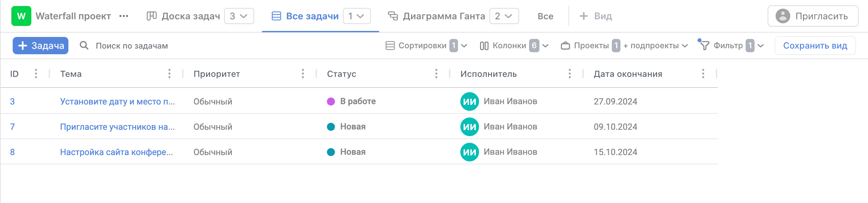Image resolution: width=868 pixels, height=203 pixels.
Task: Open task Пригласите участников на...
Action: coord(117,127)
